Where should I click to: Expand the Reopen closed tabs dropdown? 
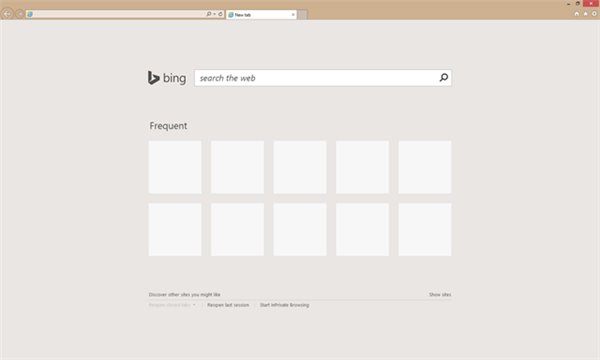click(172, 305)
